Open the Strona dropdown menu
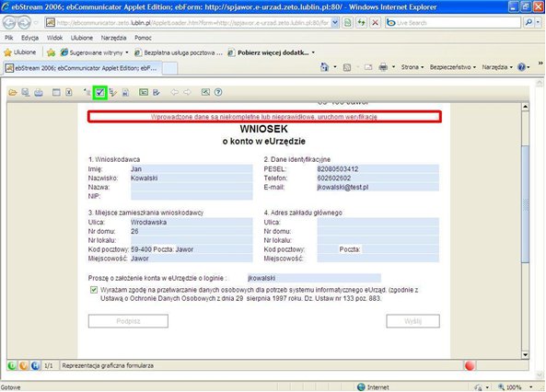 (412, 67)
